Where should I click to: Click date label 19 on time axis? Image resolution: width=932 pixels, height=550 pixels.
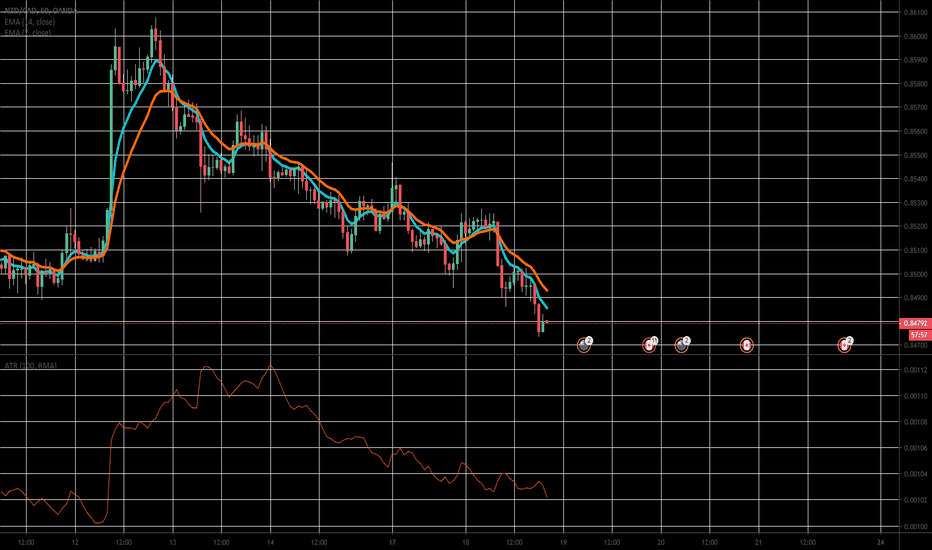coord(563,542)
